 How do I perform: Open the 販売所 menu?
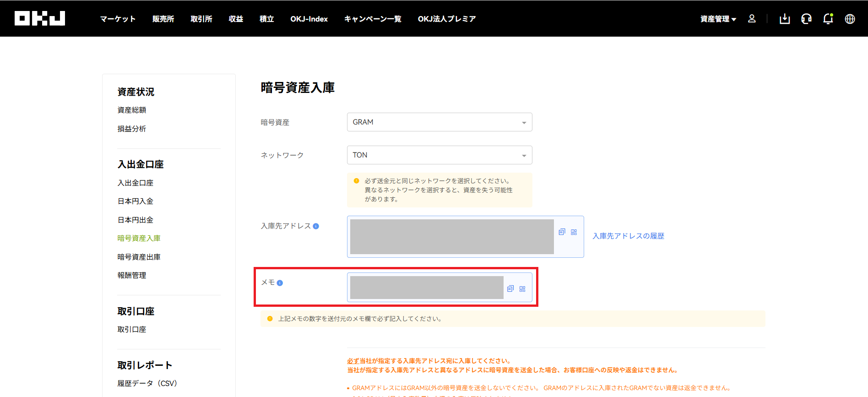[163, 19]
